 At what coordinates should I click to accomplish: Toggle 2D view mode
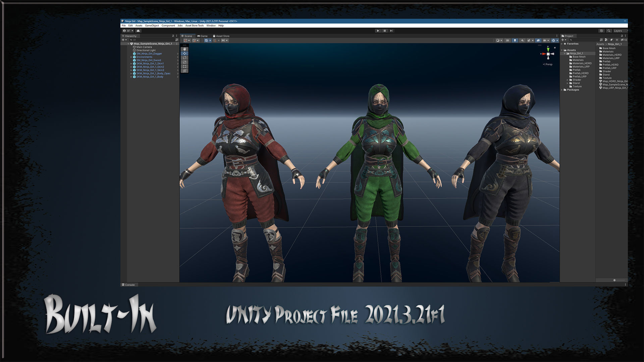507,41
